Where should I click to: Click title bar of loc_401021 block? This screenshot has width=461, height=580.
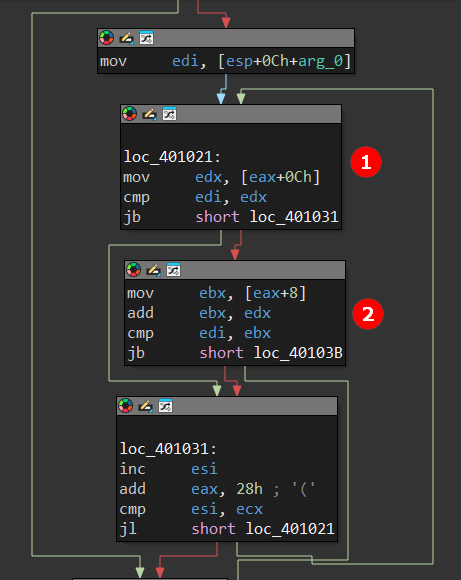pyautogui.click(x=231, y=114)
